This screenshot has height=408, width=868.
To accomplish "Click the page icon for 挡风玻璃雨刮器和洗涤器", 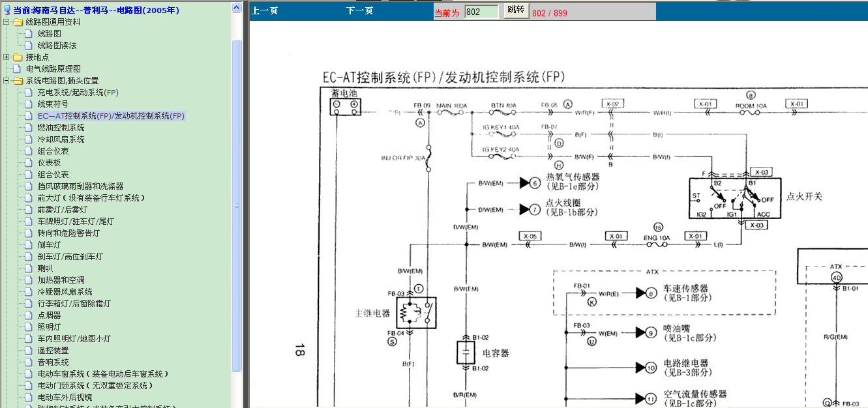I will pyautogui.click(x=29, y=186).
